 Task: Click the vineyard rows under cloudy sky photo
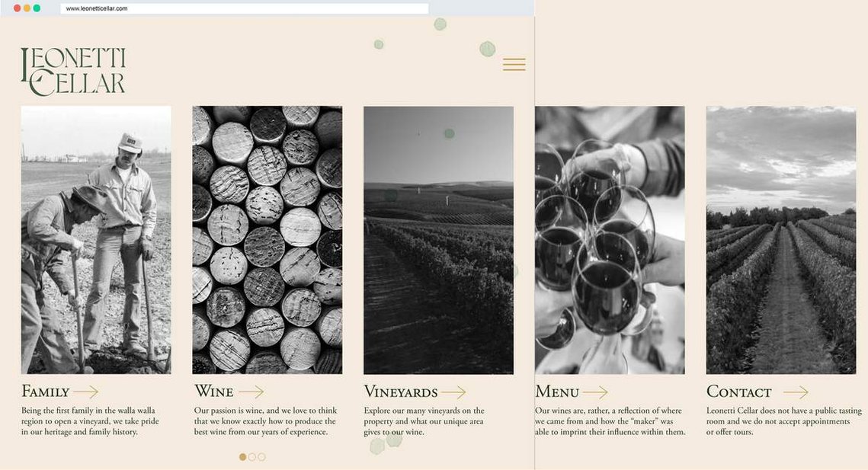coord(781,240)
